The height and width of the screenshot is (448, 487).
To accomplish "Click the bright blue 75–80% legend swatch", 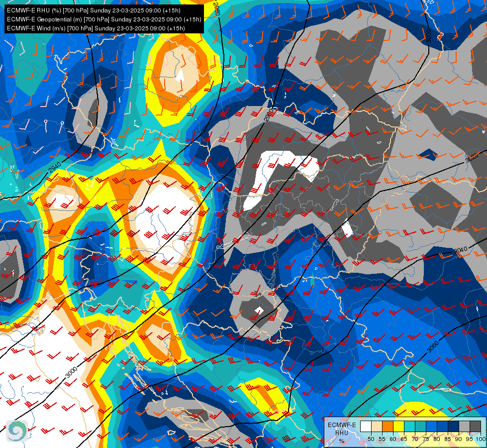I will 432,426.
